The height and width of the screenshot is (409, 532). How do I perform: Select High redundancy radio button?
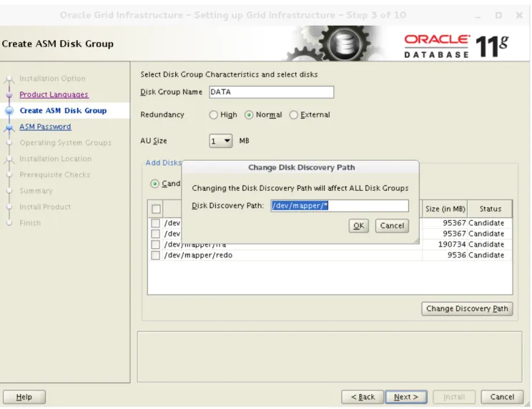coord(213,115)
